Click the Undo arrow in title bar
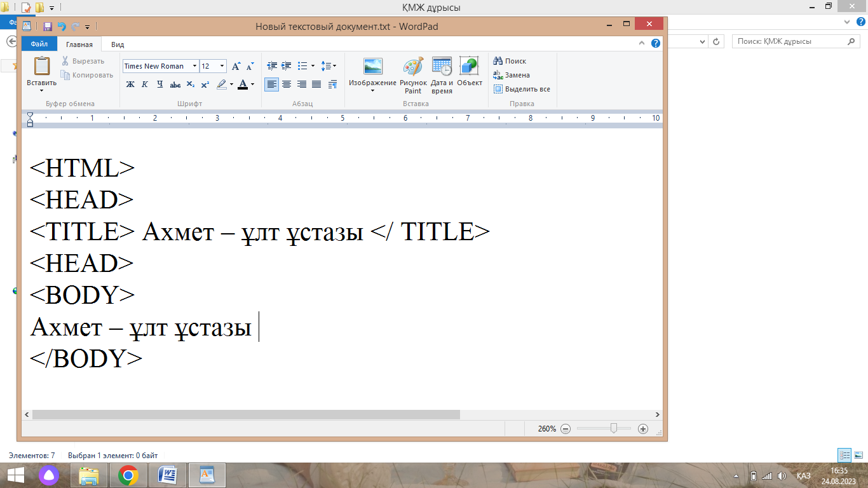 pyautogui.click(x=62, y=27)
